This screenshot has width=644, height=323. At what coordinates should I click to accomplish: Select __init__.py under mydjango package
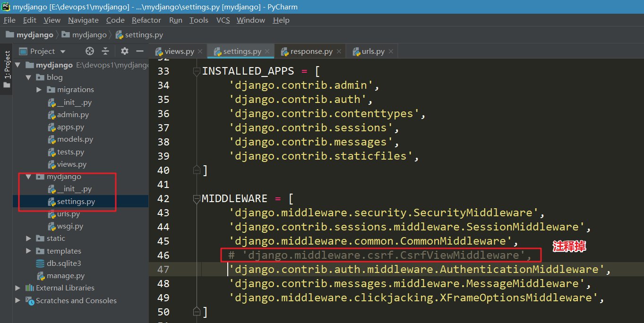click(x=70, y=189)
